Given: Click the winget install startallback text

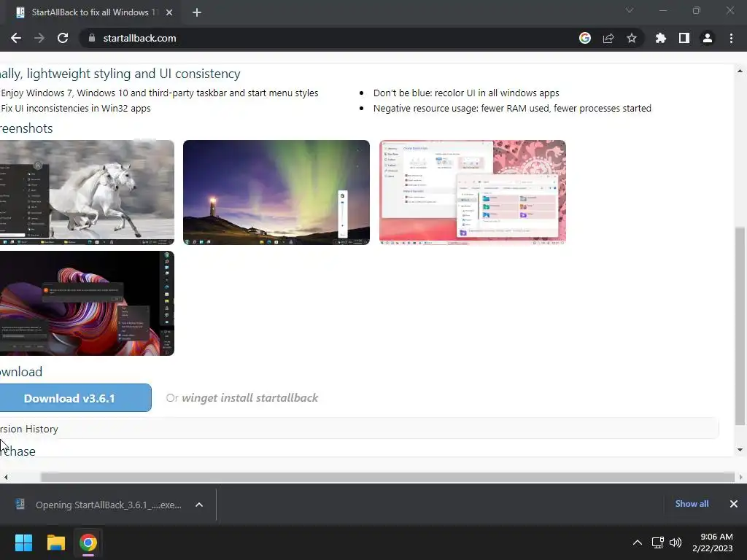Looking at the screenshot, I should click(249, 398).
